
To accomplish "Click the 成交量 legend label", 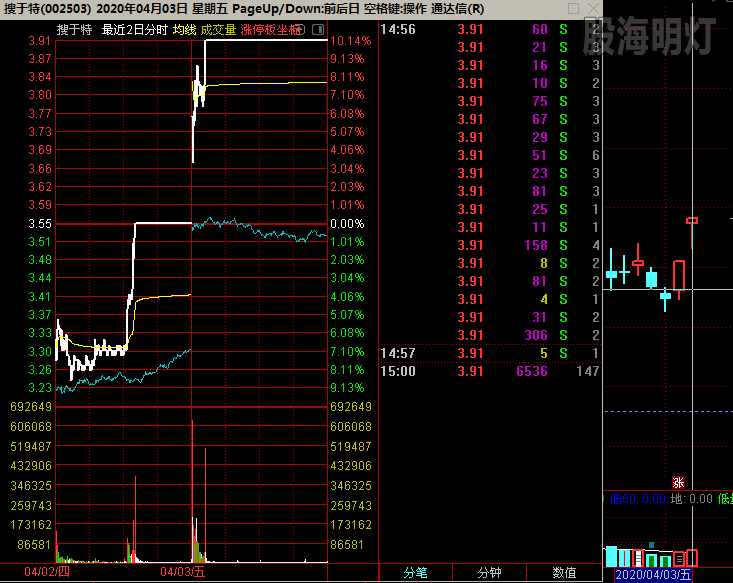I will 218,30.
